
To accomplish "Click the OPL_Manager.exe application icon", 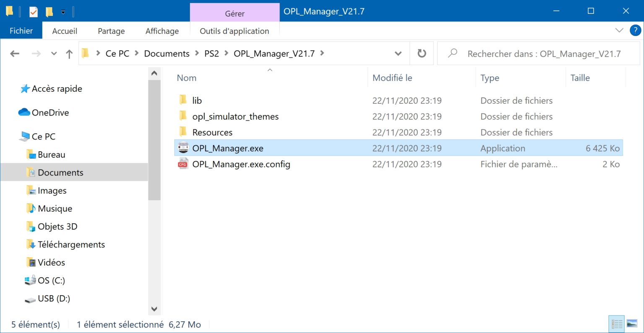I will coord(183,148).
